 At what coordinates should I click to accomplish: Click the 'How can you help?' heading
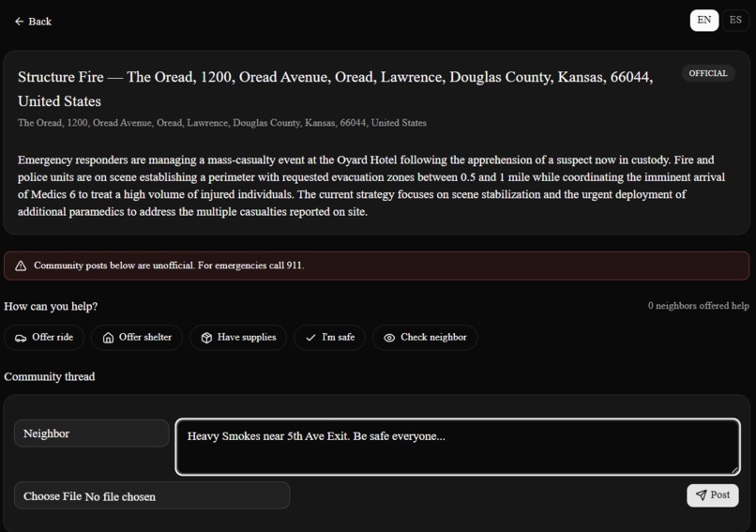pos(51,306)
